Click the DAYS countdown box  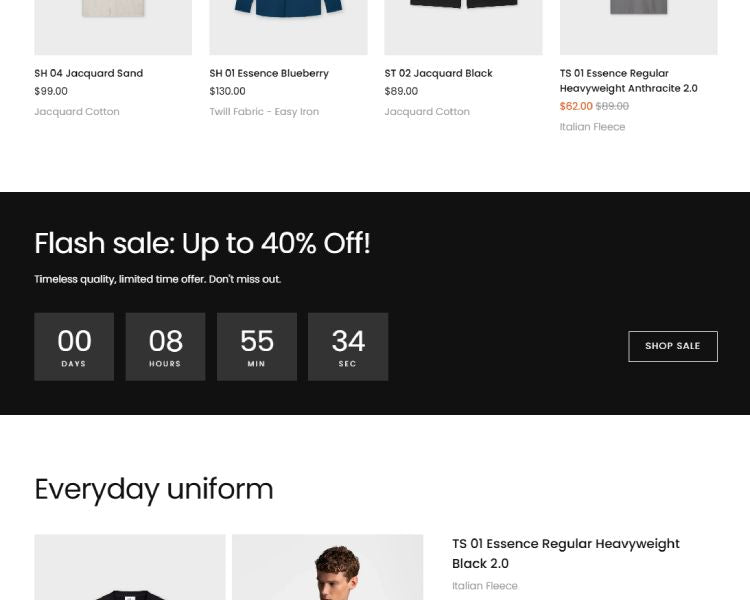pyautogui.click(x=74, y=346)
